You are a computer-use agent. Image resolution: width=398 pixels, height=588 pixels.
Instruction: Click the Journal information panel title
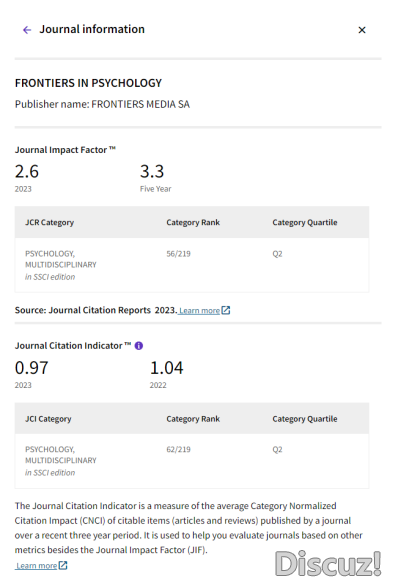click(92, 29)
